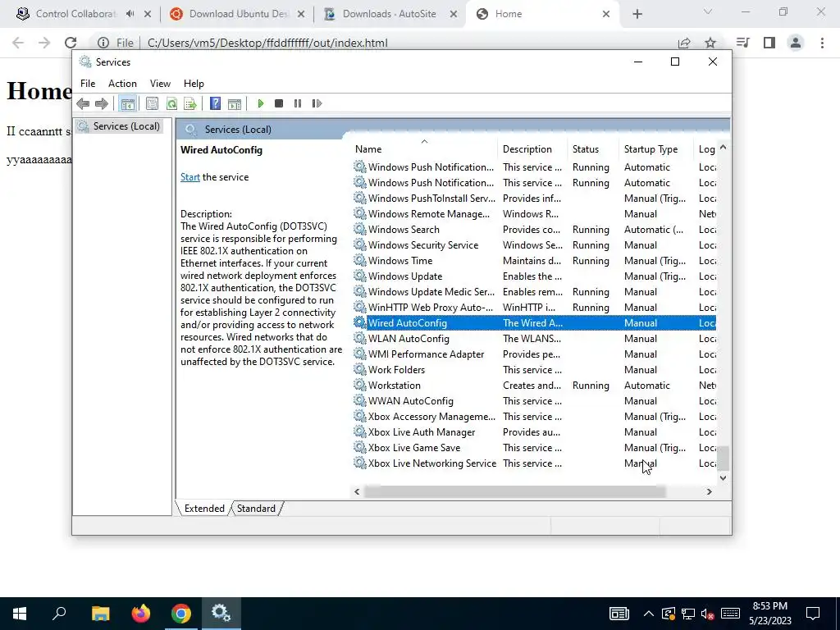The image size is (840, 630).
Task: Select WinHTTP Web Proxy Auto-Discovery service
Action: coord(534,308)
